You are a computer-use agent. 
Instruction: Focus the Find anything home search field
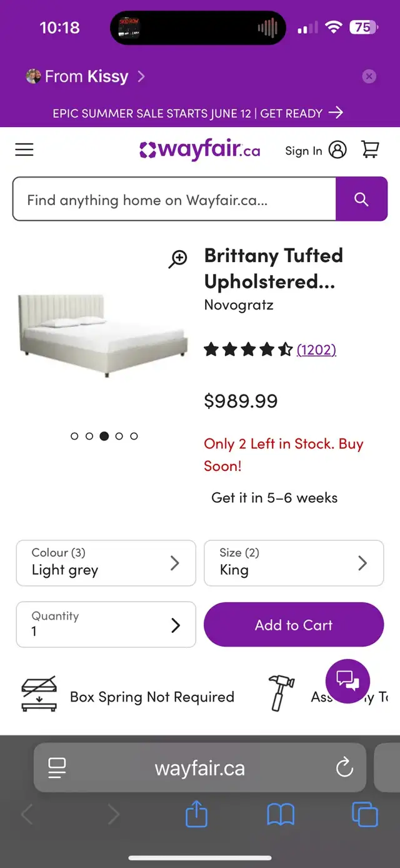pyautogui.click(x=174, y=200)
